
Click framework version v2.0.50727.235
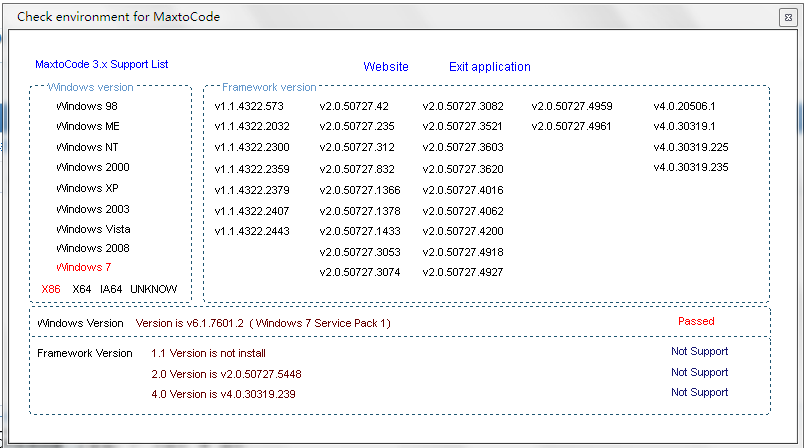point(357,126)
